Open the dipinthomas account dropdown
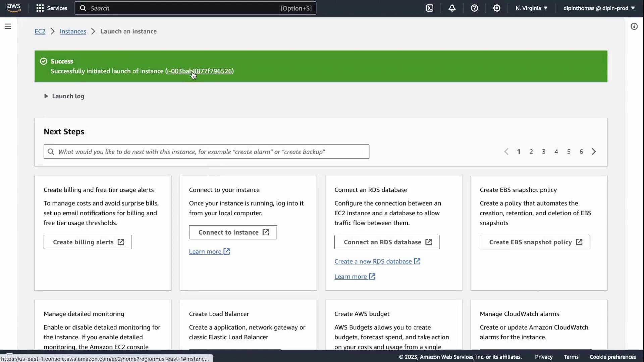This screenshot has height=362, width=644. 599,8
